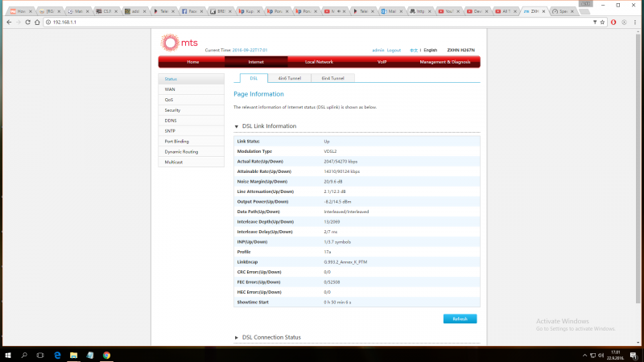Open WAN in the sidebar
This screenshot has width=644, height=362.
click(192, 89)
